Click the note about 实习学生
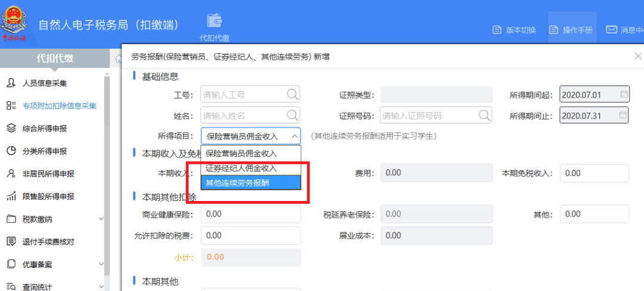Screen dimensions: 644x291 click(x=373, y=136)
